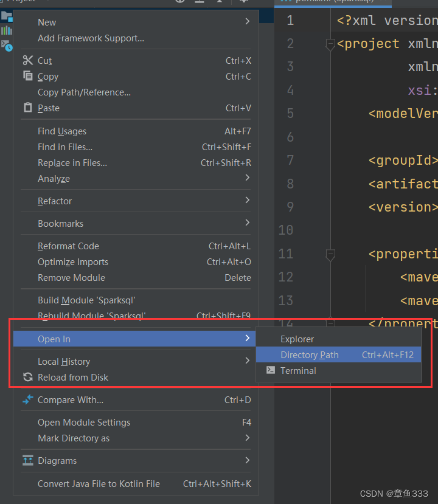Select Reload from Disk
Screen dimensions: 438x504
tap(136, 377)
